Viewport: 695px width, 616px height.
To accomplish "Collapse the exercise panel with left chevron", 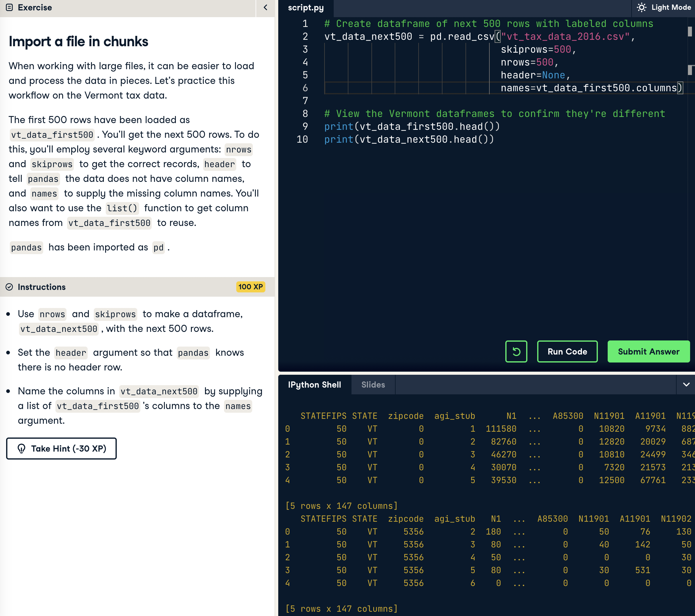I will pyautogui.click(x=266, y=7).
